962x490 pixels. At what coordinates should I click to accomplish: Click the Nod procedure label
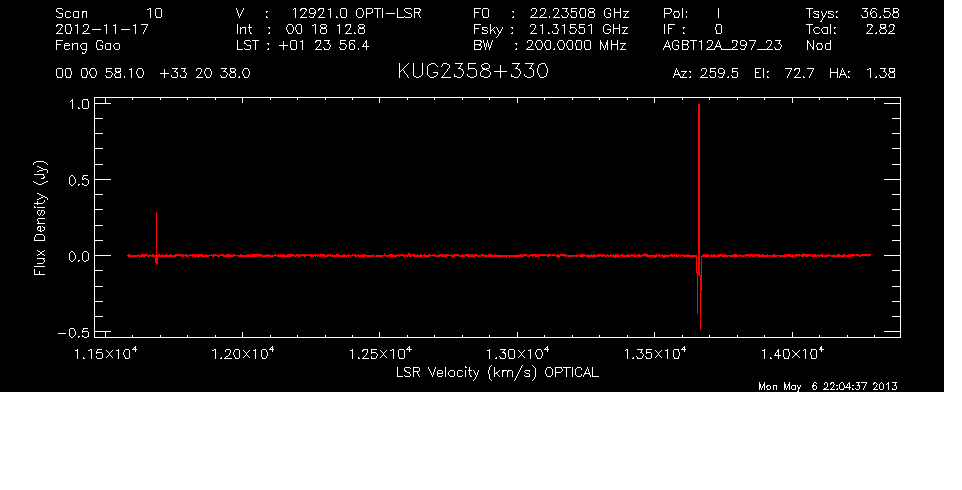click(x=819, y=45)
